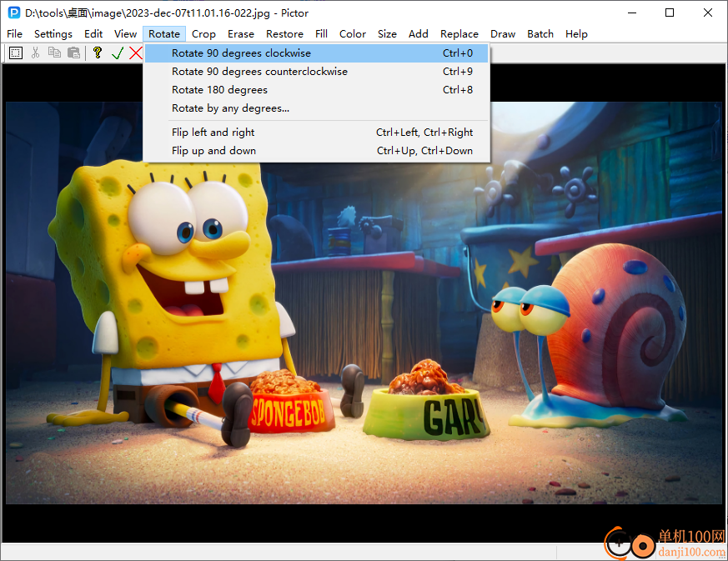Maximize the Pictor window
The width and height of the screenshot is (728, 561).
(670, 13)
